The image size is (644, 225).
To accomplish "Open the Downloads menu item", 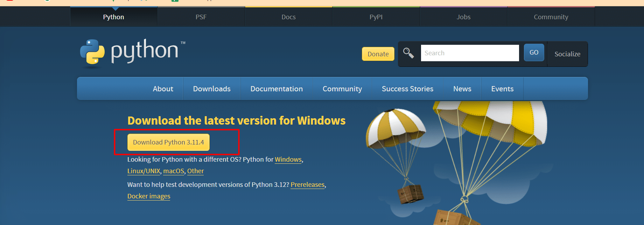I will pos(212,89).
